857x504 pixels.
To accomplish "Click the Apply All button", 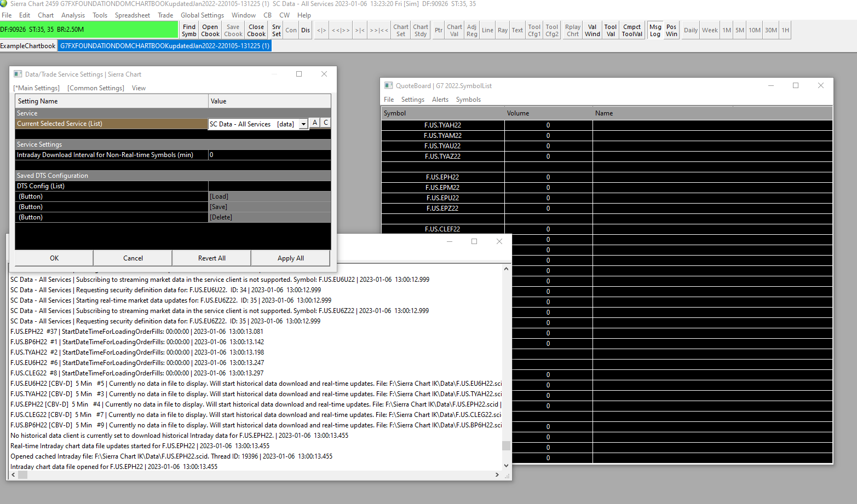I will pos(290,258).
